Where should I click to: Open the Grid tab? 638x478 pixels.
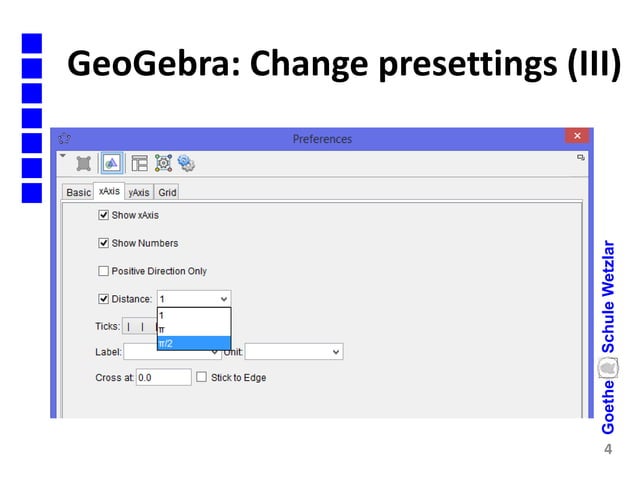click(x=167, y=192)
